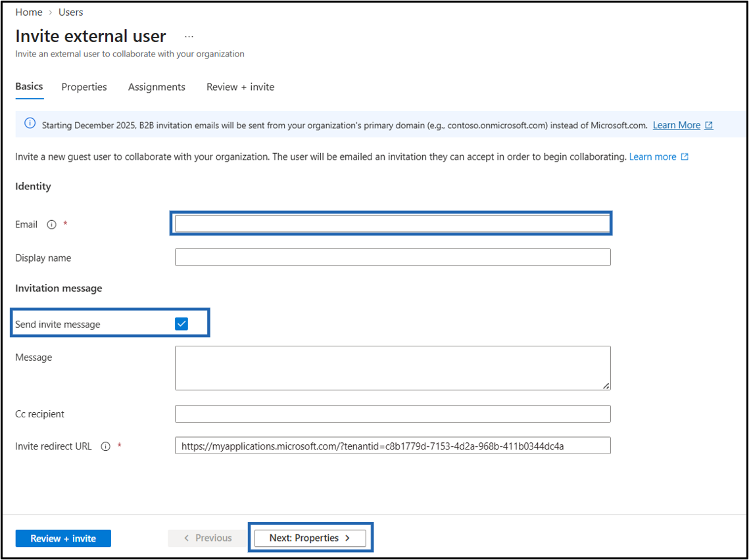
Task: Click into the Display name field
Action: tap(393, 257)
